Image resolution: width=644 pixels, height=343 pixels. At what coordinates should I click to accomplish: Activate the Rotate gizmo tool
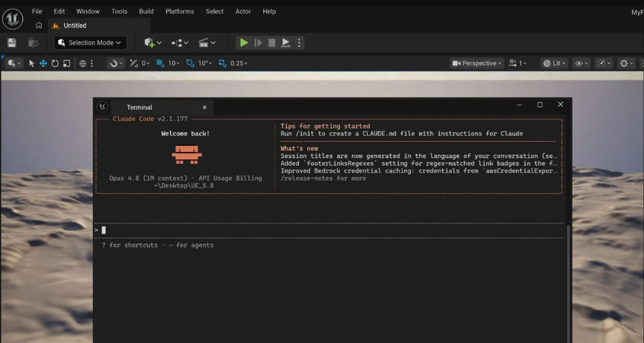pyautogui.click(x=55, y=63)
